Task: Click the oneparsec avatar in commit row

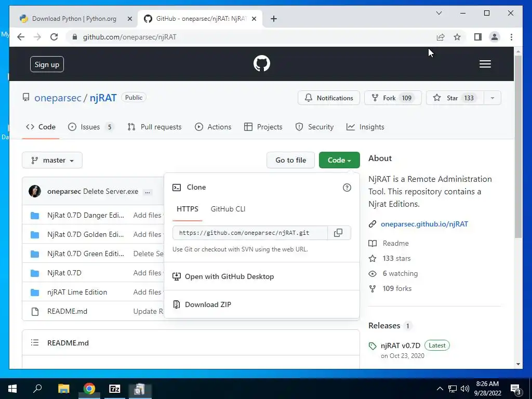Action: 35,191
